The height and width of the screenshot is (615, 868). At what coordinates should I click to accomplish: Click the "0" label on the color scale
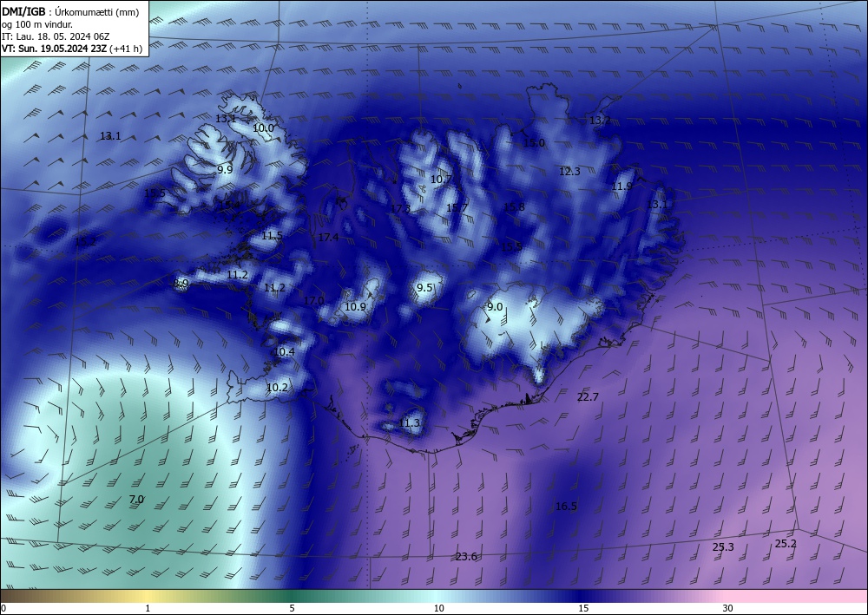pyautogui.click(x=3, y=609)
